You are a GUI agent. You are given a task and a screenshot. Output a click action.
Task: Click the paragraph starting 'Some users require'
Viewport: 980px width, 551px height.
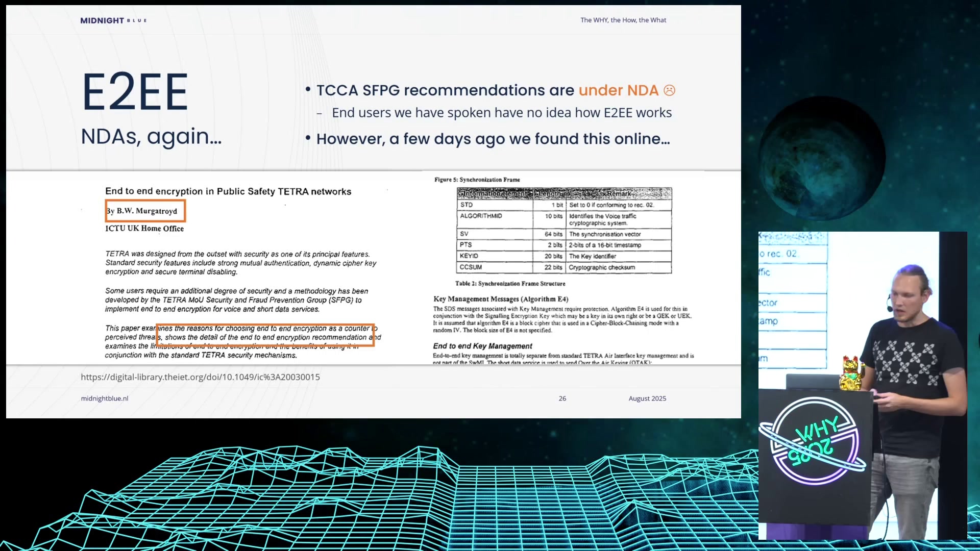[x=237, y=300]
